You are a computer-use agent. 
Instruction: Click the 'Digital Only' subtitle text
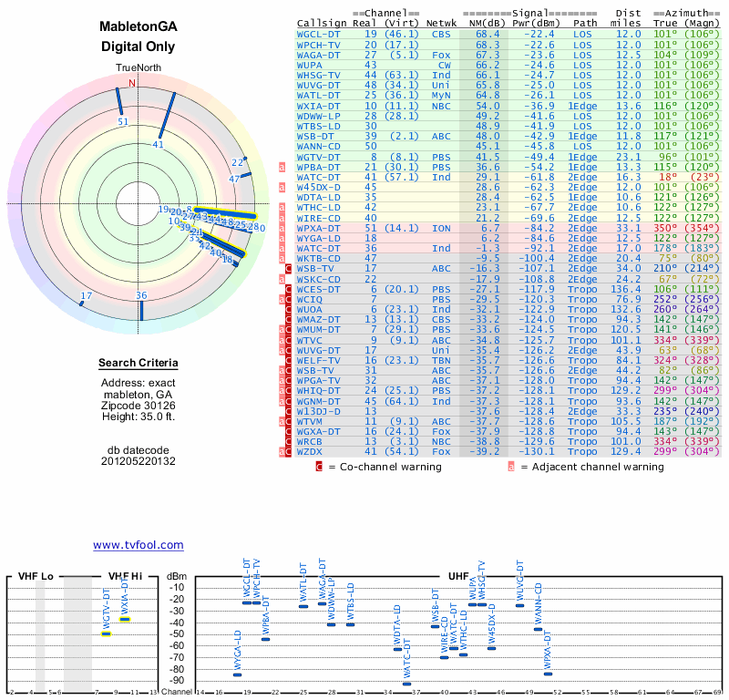[x=139, y=46]
